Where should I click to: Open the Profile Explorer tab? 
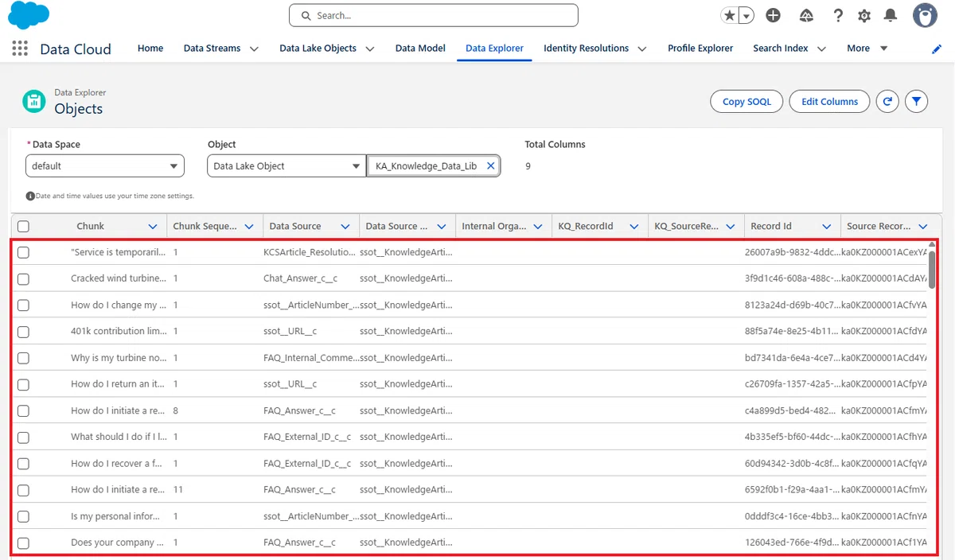[700, 48]
